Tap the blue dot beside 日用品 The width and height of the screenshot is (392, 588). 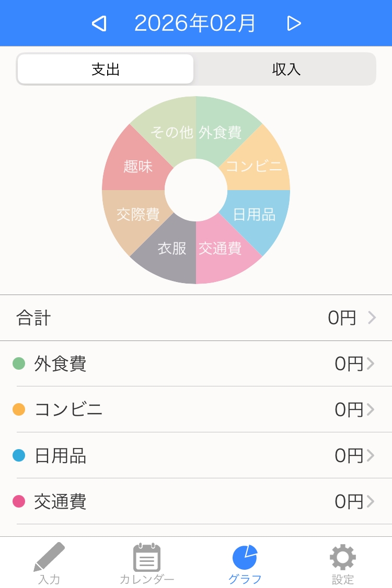click(x=19, y=455)
